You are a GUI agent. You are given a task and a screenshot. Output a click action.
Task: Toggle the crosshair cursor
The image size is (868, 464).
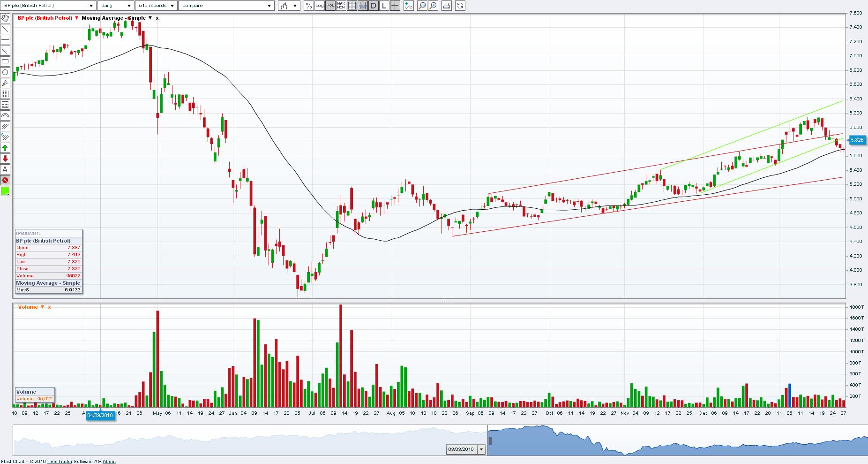[395, 6]
